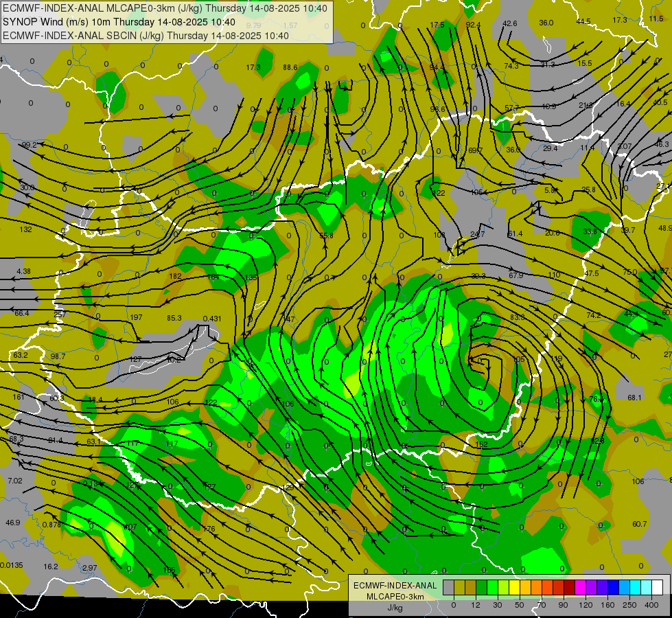Click the legend tick value '400'
Screen dimensions: 672x618
651,605
